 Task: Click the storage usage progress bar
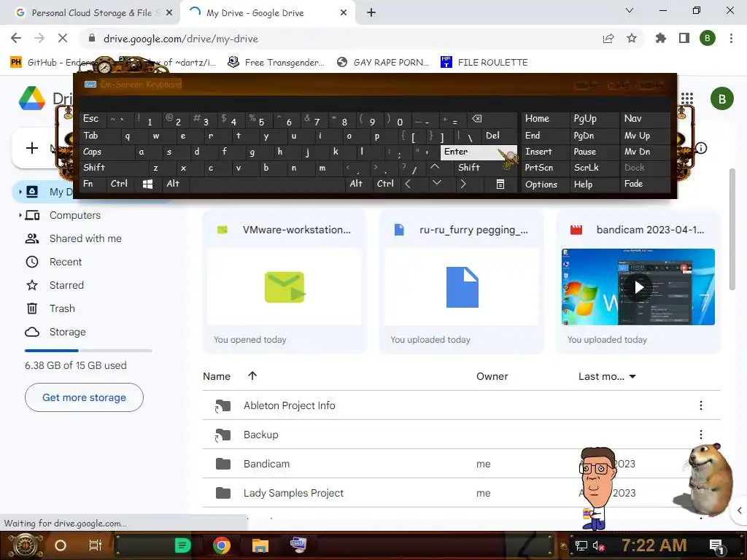[x=88, y=351]
